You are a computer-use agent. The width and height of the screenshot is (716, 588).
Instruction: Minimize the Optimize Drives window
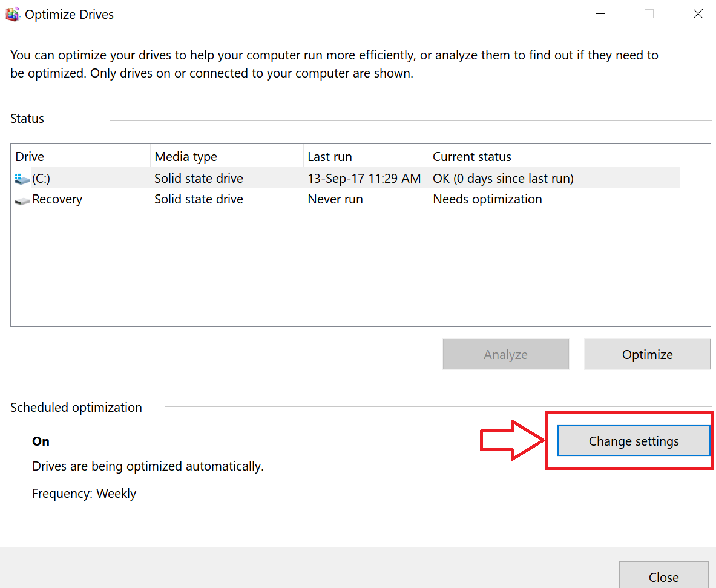coord(600,14)
